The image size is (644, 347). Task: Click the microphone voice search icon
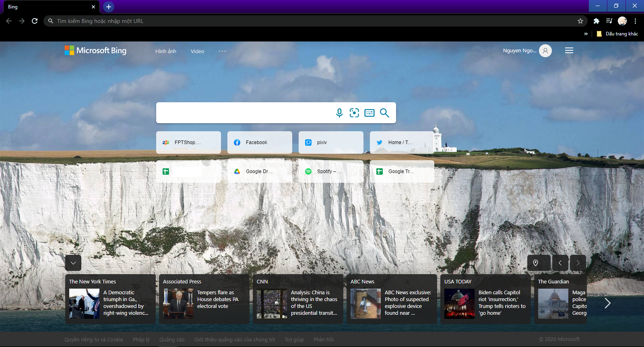pyautogui.click(x=339, y=113)
